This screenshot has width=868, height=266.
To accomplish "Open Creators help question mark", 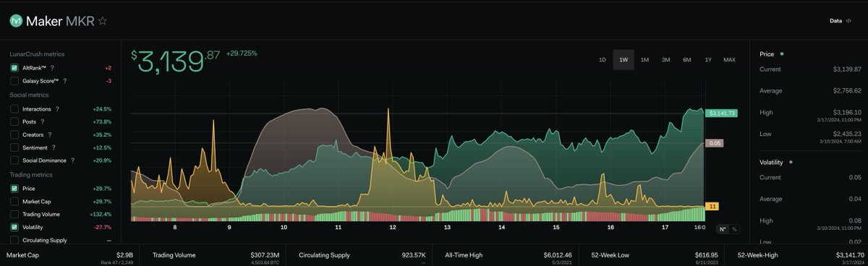I will tap(50, 135).
